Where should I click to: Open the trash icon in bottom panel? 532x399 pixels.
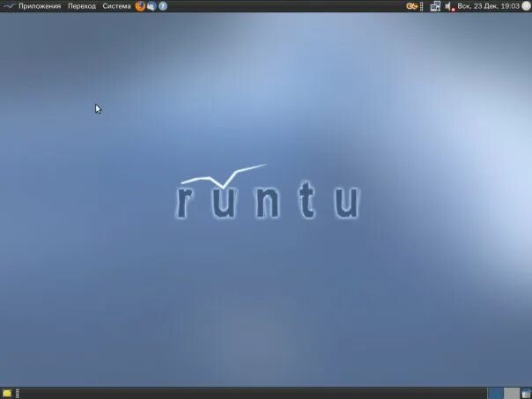(x=527, y=394)
